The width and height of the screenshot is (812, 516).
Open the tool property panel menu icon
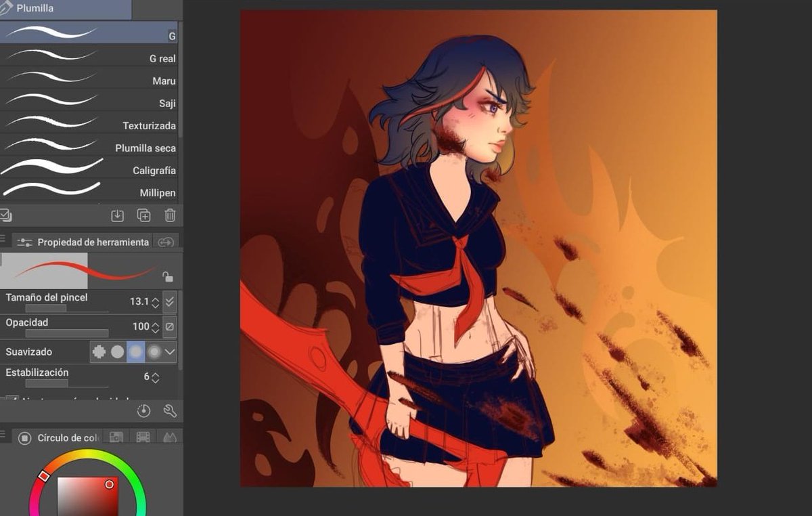tap(3, 240)
